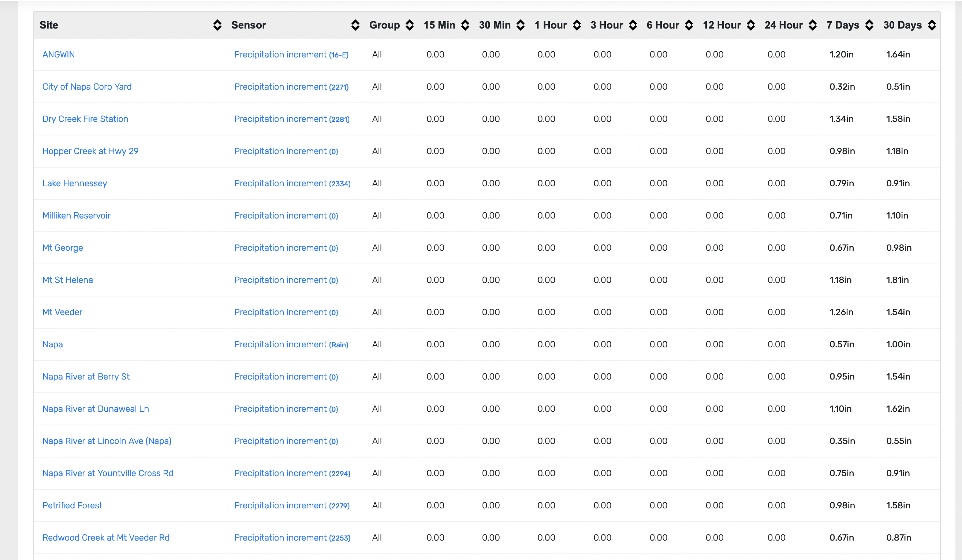Click the 3 Hour sort arrows

[633, 25]
